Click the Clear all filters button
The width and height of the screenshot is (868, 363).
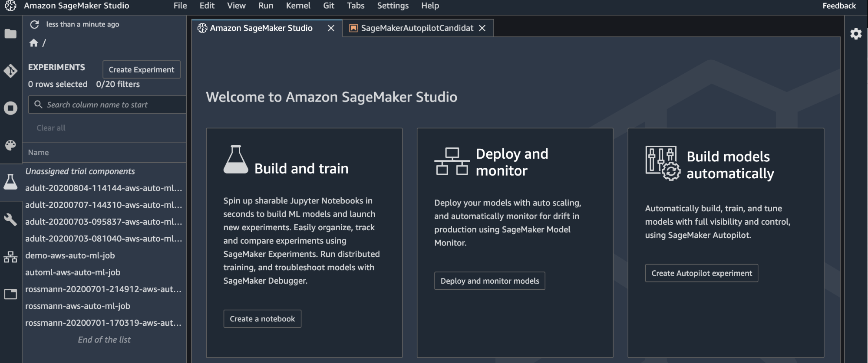click(51, 128)
